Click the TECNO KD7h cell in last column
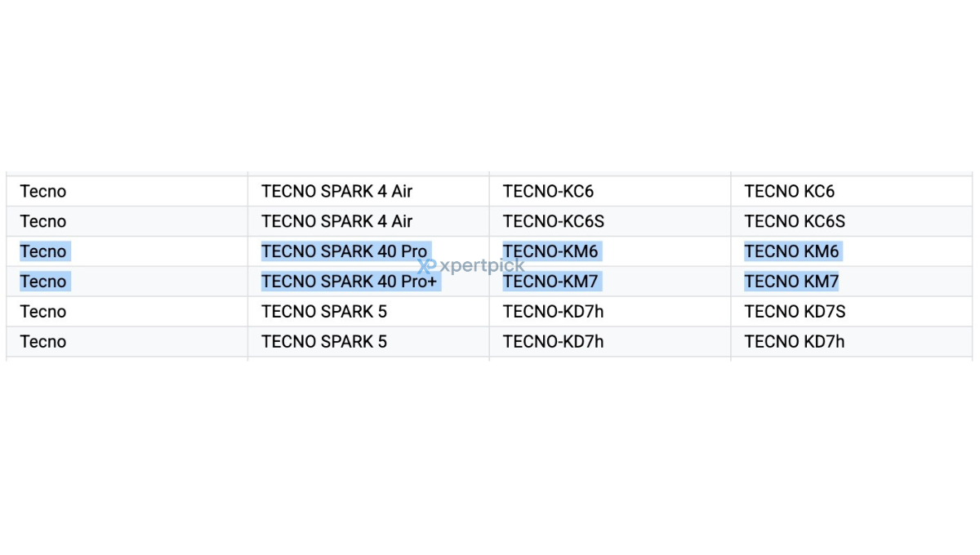This screenshot has width=980, height=555. point(852,342)
